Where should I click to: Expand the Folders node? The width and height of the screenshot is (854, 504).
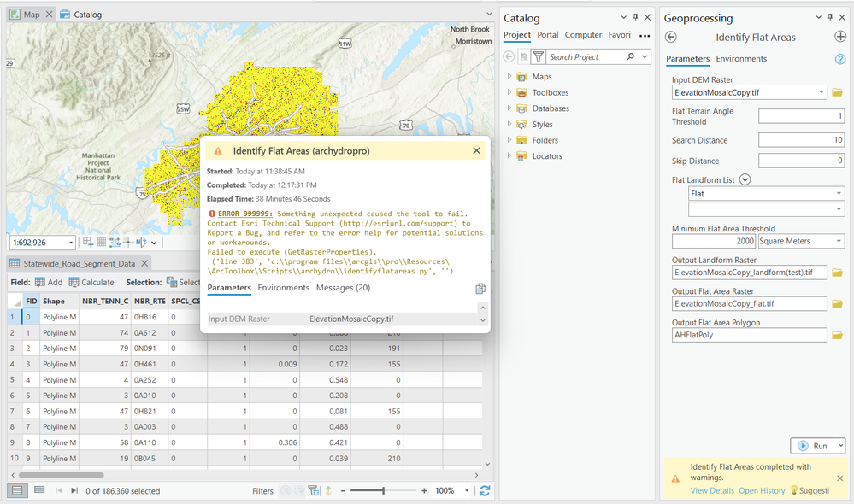pos(509,139)
